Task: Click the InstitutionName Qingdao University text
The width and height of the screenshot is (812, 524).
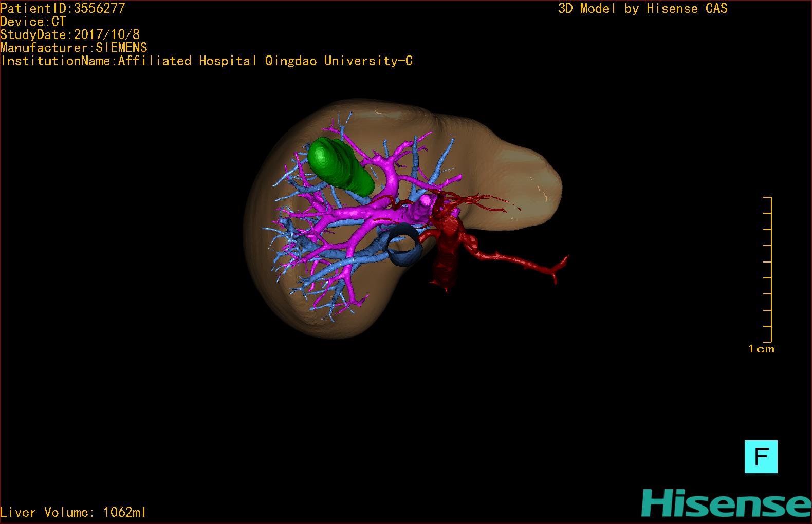Action: (x=207, y=61)
